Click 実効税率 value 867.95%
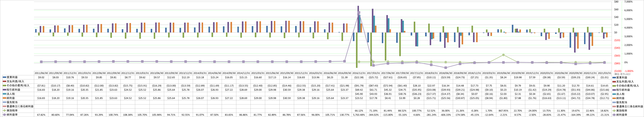Screen dimensions: 644x117 (503, 111)
